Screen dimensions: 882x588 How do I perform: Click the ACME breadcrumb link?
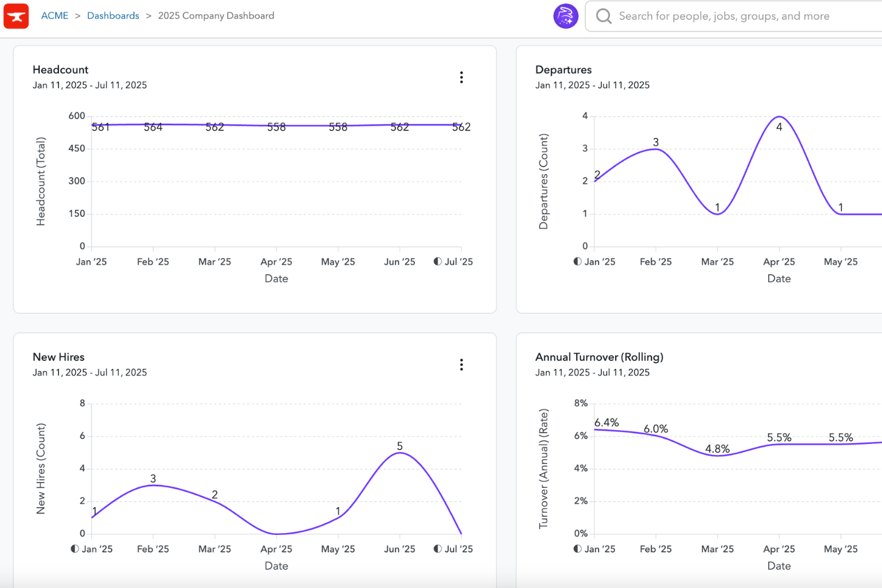pos(55,15)
